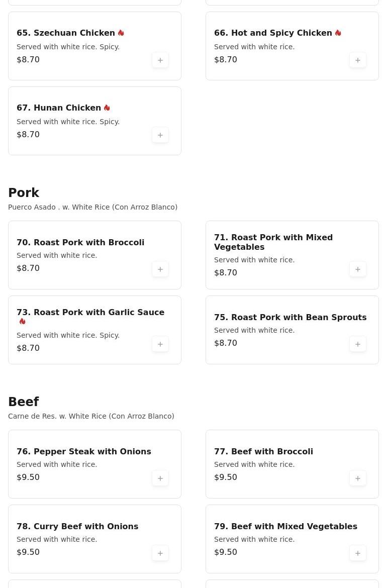Click plus button for Beef with Broccoli
Viewport: 387px width, 588px height.
pyautogui.click(x=358, y=478)
